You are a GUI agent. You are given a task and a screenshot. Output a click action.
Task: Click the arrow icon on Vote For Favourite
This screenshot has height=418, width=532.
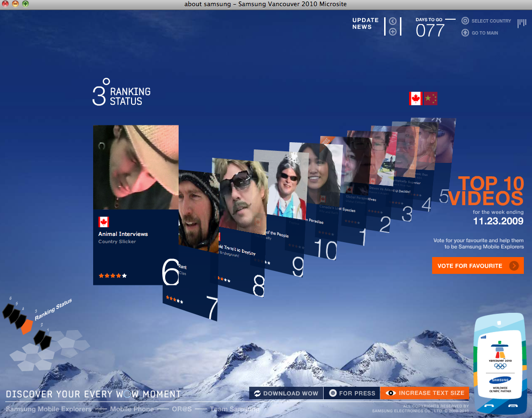[x=514, y=266]
